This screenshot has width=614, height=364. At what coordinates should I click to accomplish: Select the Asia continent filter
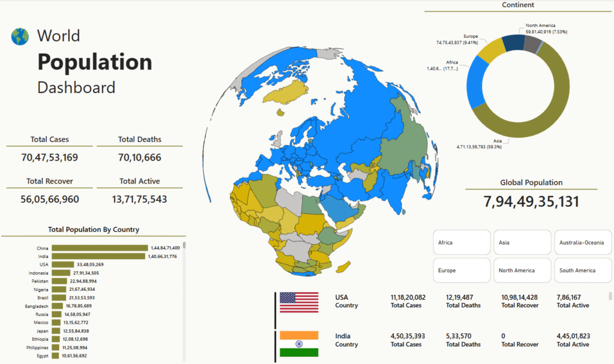(522, 242)
